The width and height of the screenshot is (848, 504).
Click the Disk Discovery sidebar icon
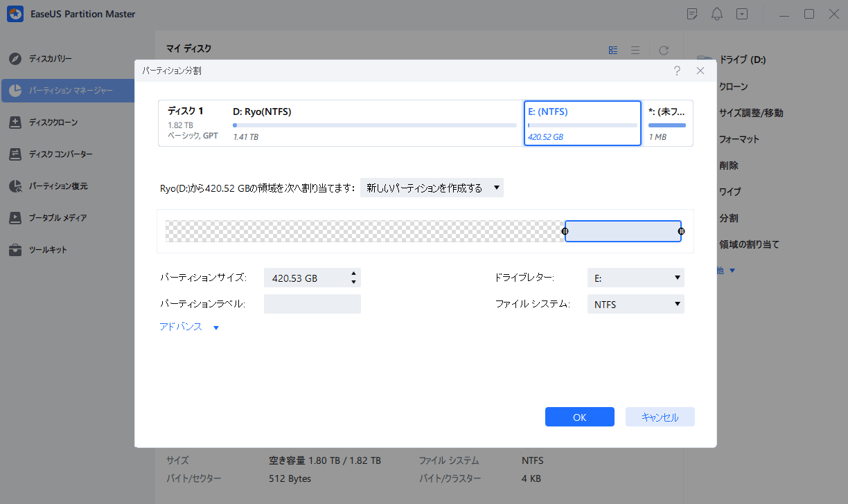coord(15,59)
